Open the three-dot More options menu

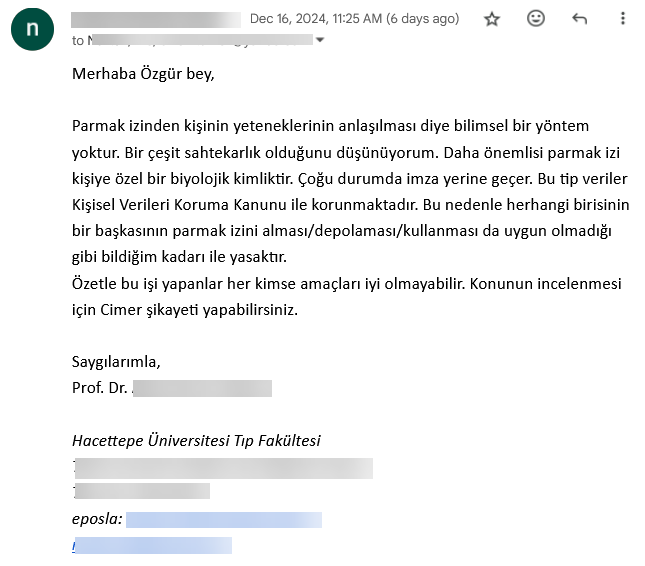[x=623, y=19]
